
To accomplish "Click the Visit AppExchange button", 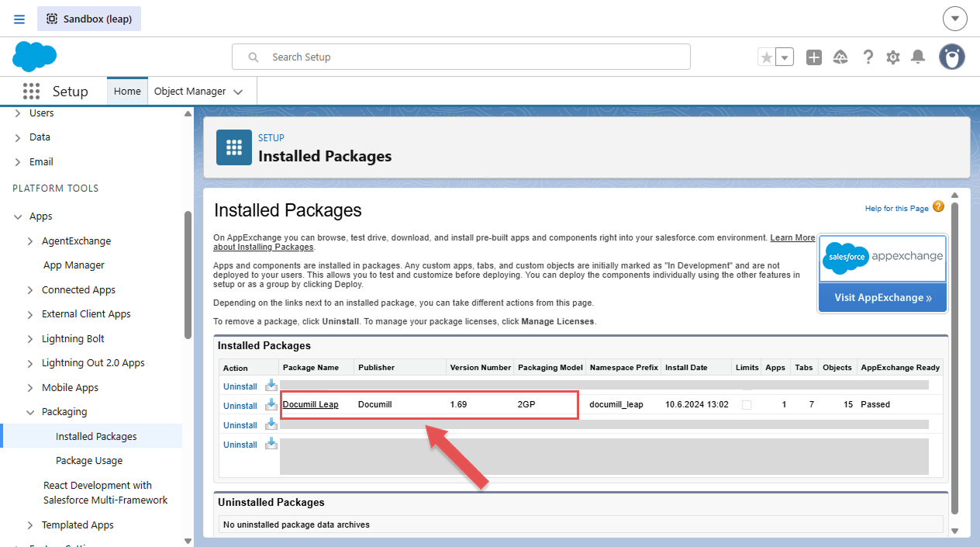I will [x=882, y=298].
